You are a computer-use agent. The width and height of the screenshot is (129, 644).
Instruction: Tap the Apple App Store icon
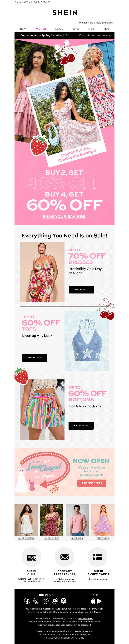93,601
